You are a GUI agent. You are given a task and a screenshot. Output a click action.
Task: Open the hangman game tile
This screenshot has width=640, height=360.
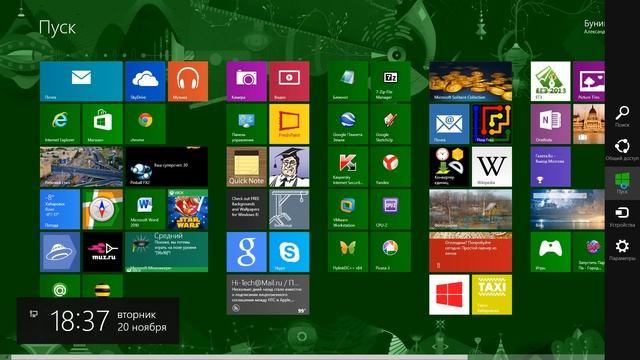click(x=289, y=209)
